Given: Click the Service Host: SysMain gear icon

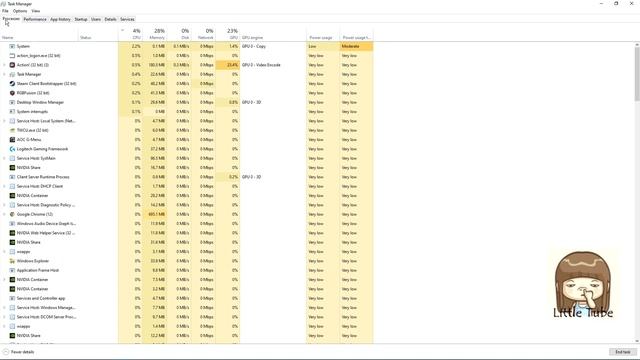Looking at the screenshot, I should tap(12, 158).
